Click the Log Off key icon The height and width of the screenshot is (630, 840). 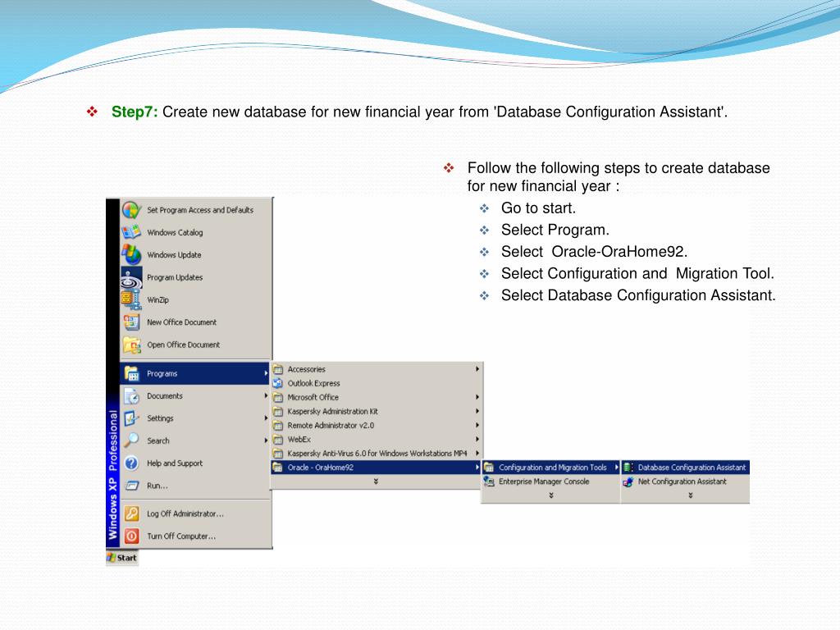131,514
